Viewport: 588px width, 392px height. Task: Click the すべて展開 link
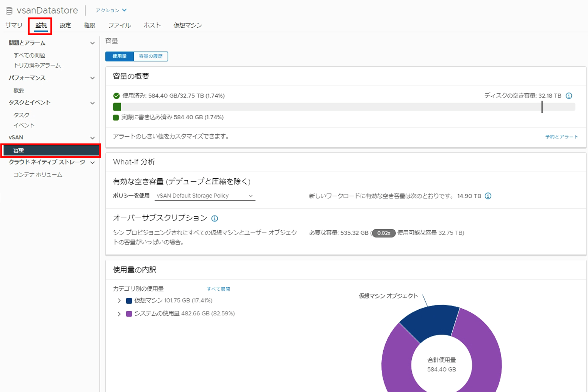218,289
